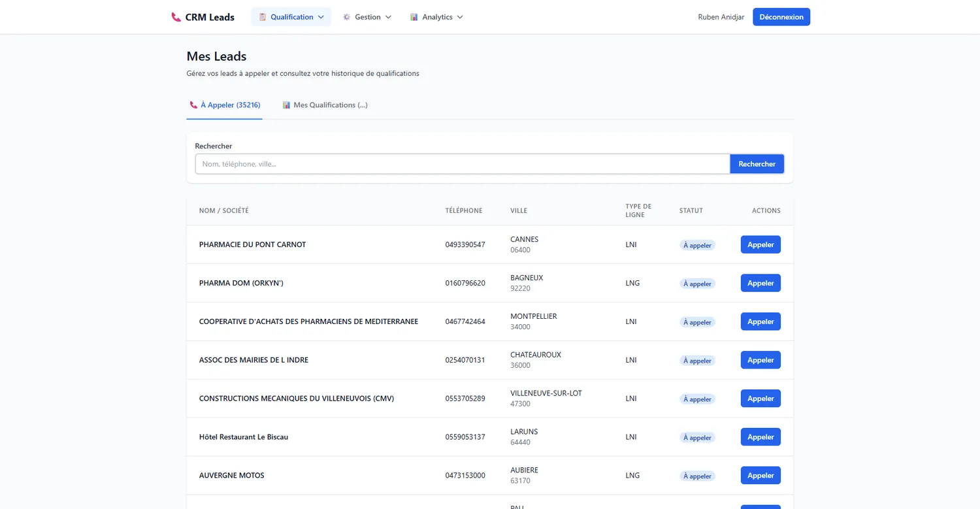Switch to Mes Qualifications tab
Screen dimensions: 980x509
(x=325, y=105)
